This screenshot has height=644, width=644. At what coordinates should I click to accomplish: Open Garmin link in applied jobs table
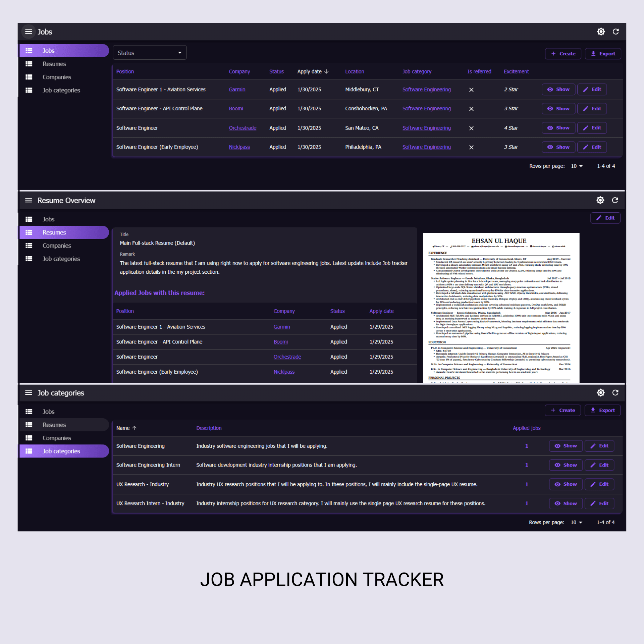point(281,327)
